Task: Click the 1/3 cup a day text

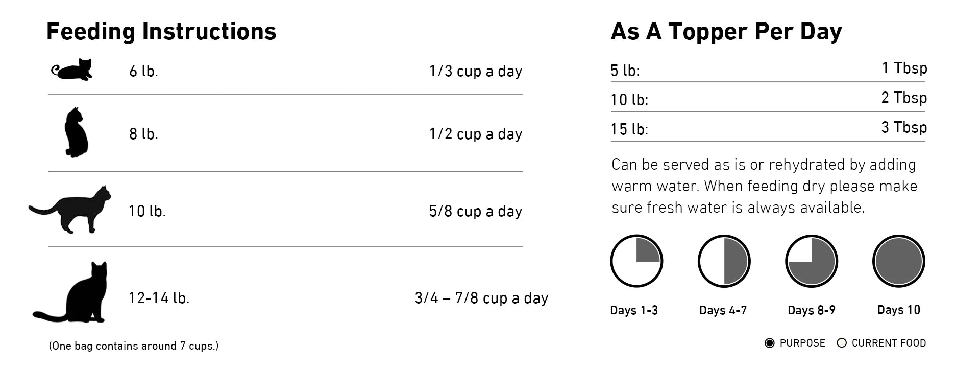Action: [476, 71]
